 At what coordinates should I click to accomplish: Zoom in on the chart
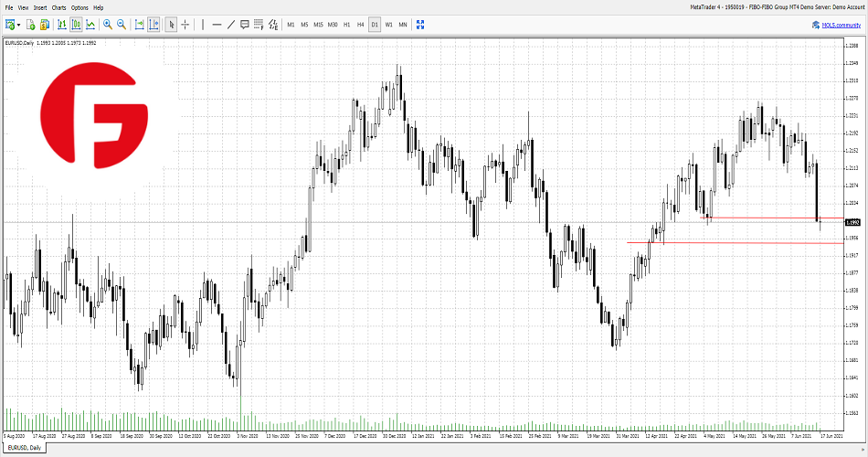[x=108, y=25]
